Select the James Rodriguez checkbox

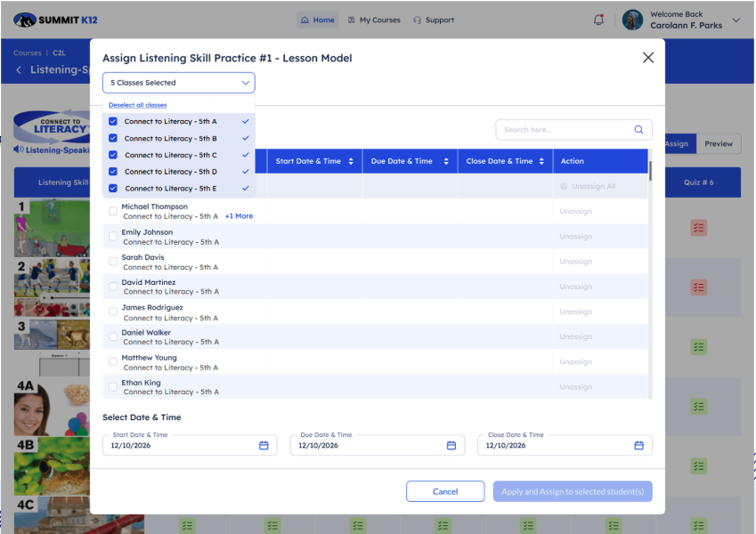pos(113,311)
